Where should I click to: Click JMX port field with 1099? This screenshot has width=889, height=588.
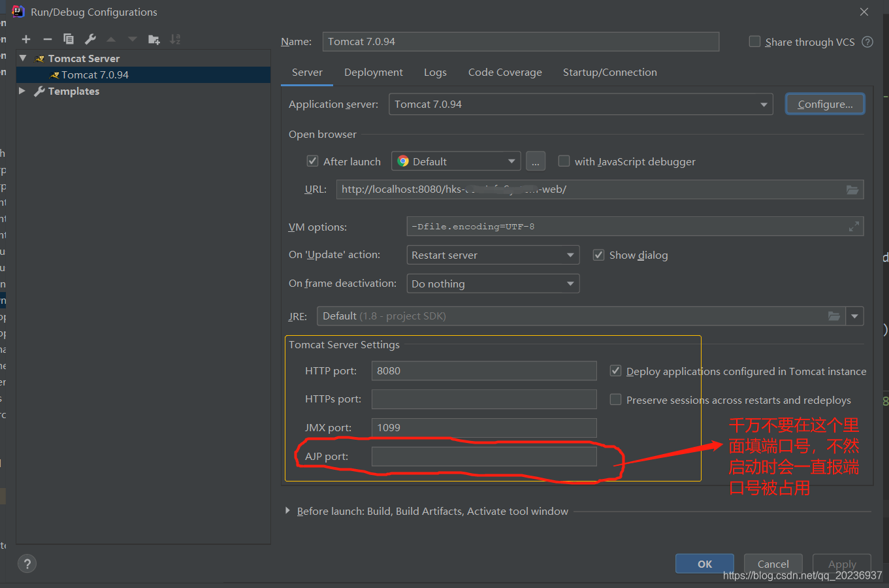[x=484, y=428]
